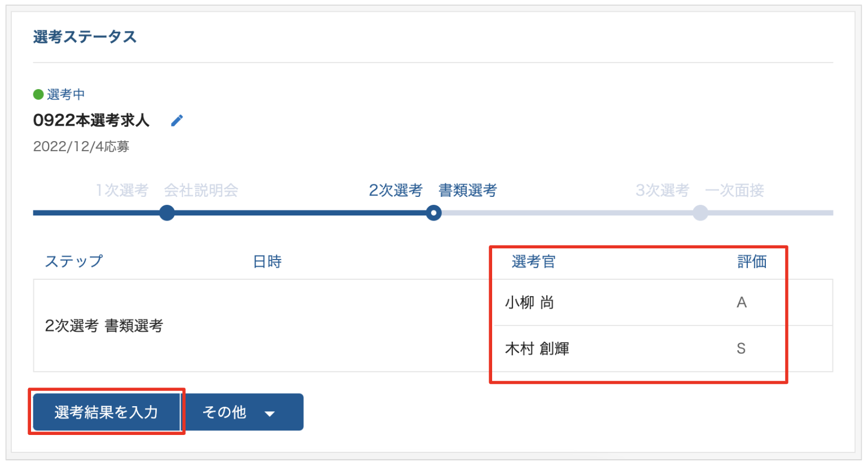Click the 選考官 column header
This screenshot has width=868, height=466.
coord(533,261)
